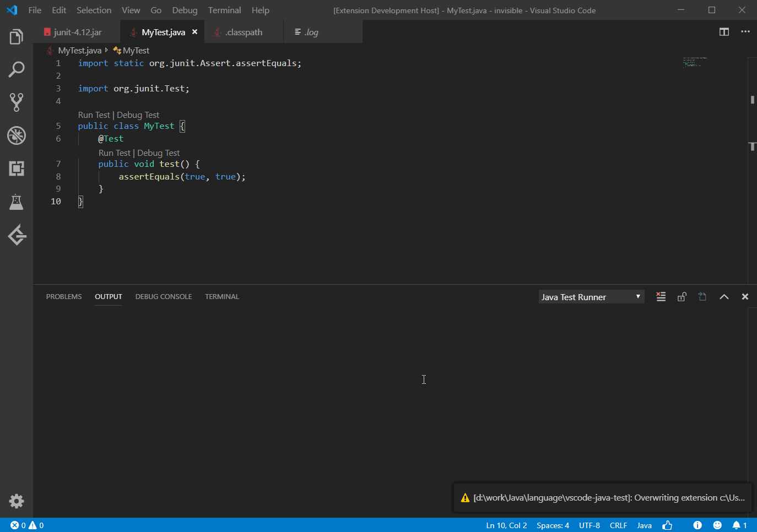The image size is (757, 532).
Task: Clear the output panel
Action: click(x=661, y=297)
